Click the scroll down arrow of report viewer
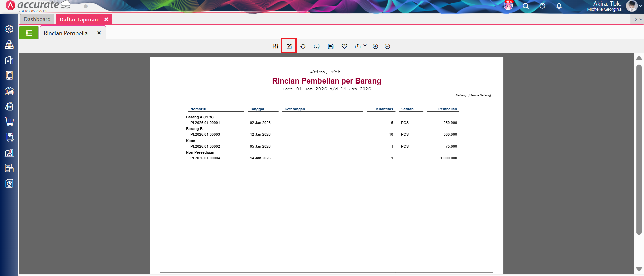The height and width of the screenshot is (276, 644). click(x=639, y=269)
